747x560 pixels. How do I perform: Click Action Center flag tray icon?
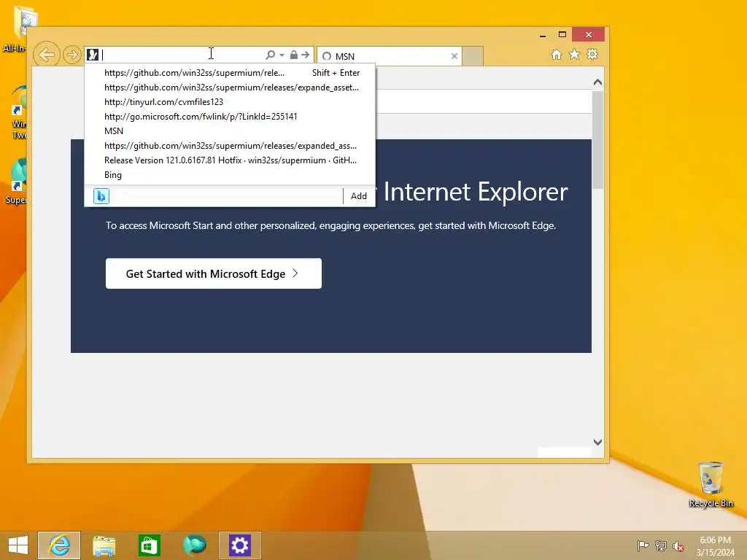pyautogui.click(x=643, y=545)
